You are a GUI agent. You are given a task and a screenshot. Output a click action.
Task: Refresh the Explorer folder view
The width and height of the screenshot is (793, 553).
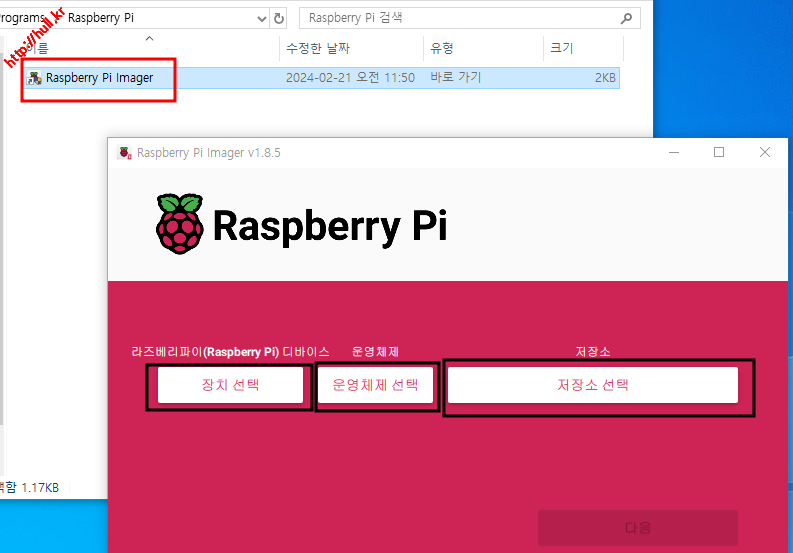279,18
